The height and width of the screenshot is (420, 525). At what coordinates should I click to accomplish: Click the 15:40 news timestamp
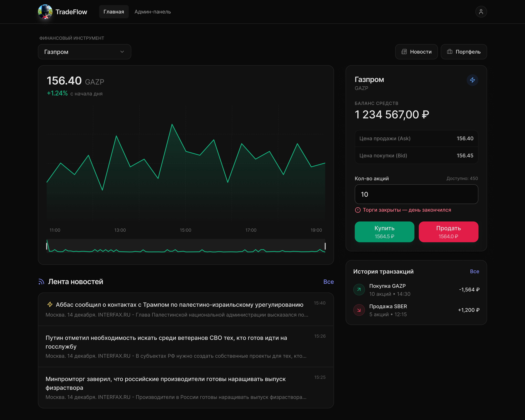click(319, 303)
